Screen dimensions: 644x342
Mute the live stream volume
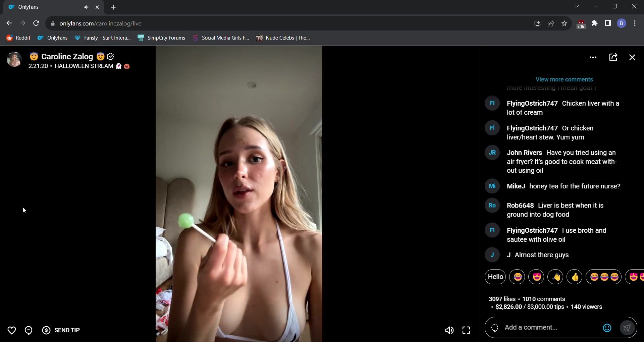[x=449, y=331]
